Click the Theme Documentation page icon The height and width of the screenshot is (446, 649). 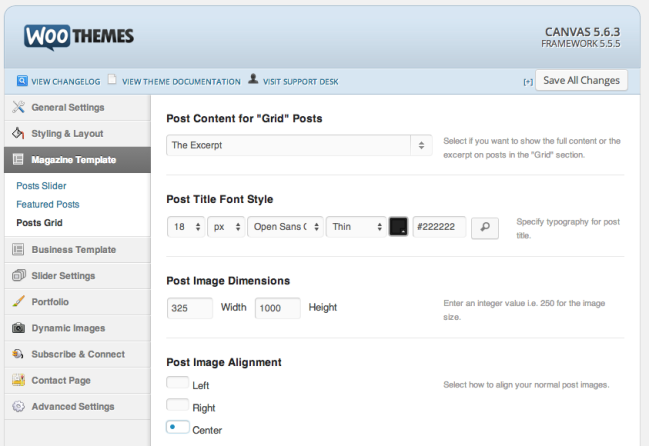pyautogui.click(x=112, y=79)
